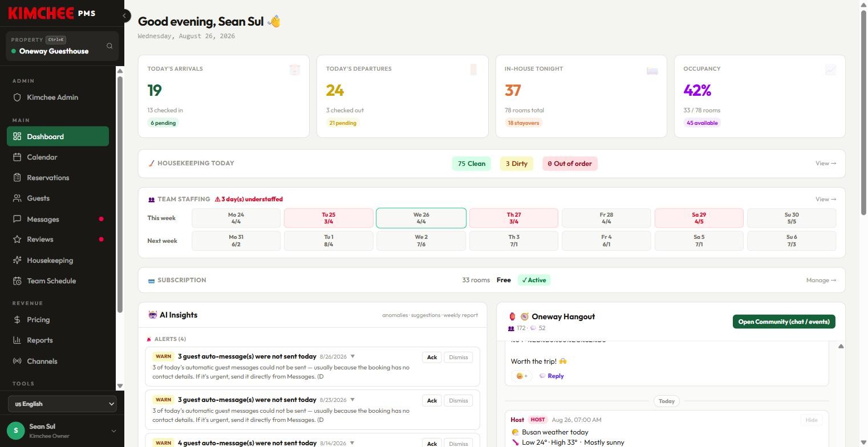
Task: Click the '75 Clean' housekeeping badge
Action: tap(472, 164)
